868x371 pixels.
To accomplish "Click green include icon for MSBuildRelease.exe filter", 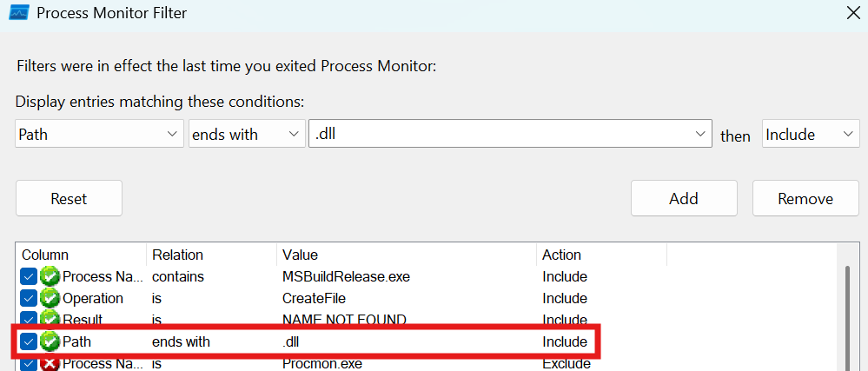I will pyautogui.click(x=50, y=276).
